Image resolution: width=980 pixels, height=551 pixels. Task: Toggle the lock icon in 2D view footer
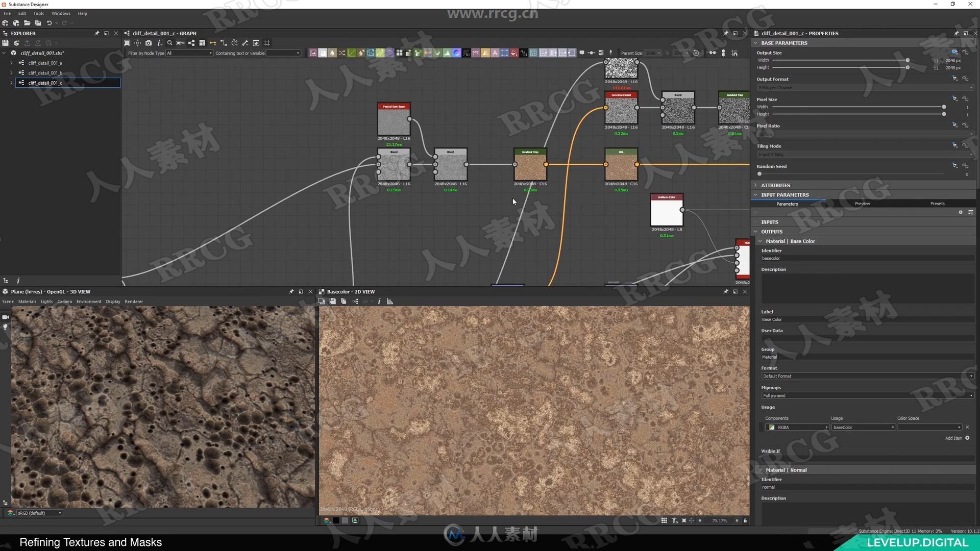pos(745,520)
